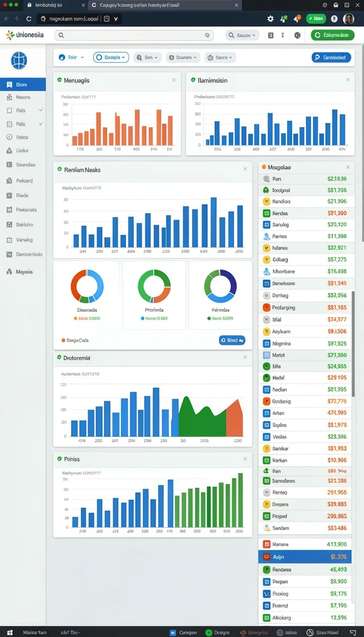Click the globe logo icon in sidebar
Screen dimensions: 364x637
click(x=19, y=61)
